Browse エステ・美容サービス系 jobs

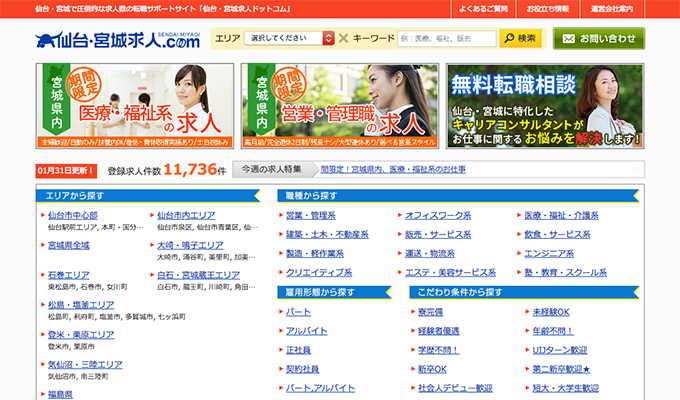tap(450, 272)
